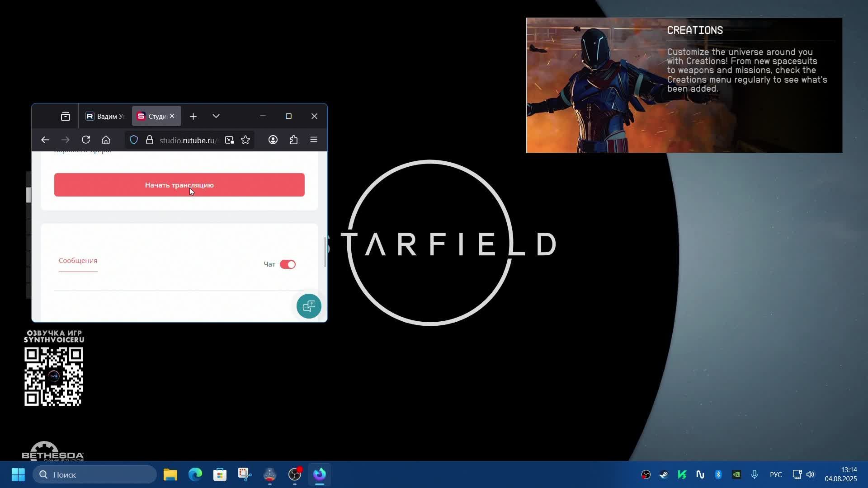
Task: Launch Microsoft Edge from the taskbar
Action: (x=195, y=474)
